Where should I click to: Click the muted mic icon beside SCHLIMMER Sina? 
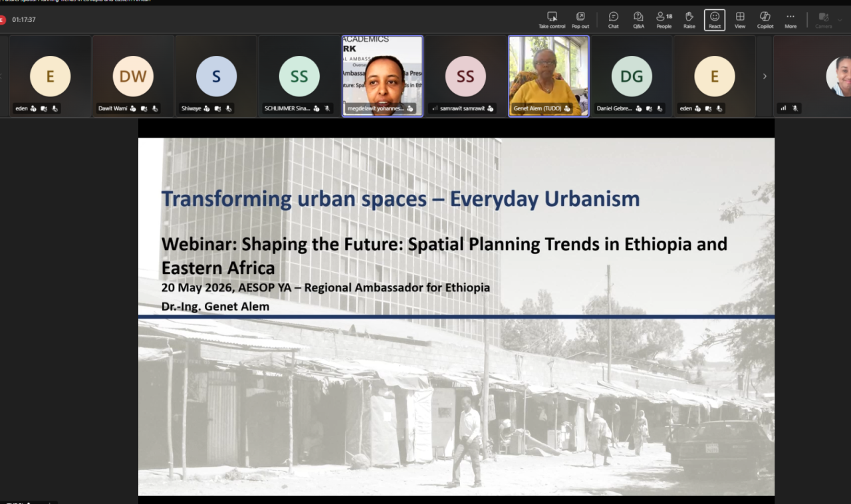[x=327, y=108]
